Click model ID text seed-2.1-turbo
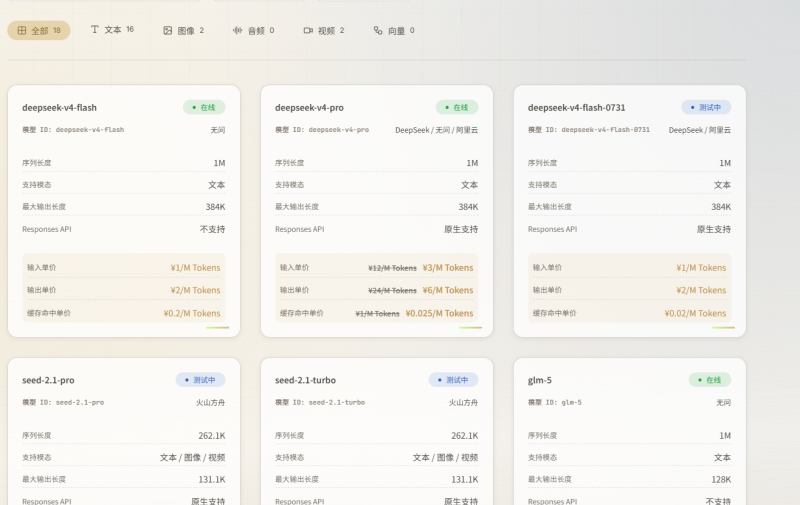This screenshot has width=800, height=505. click(337, 402)
